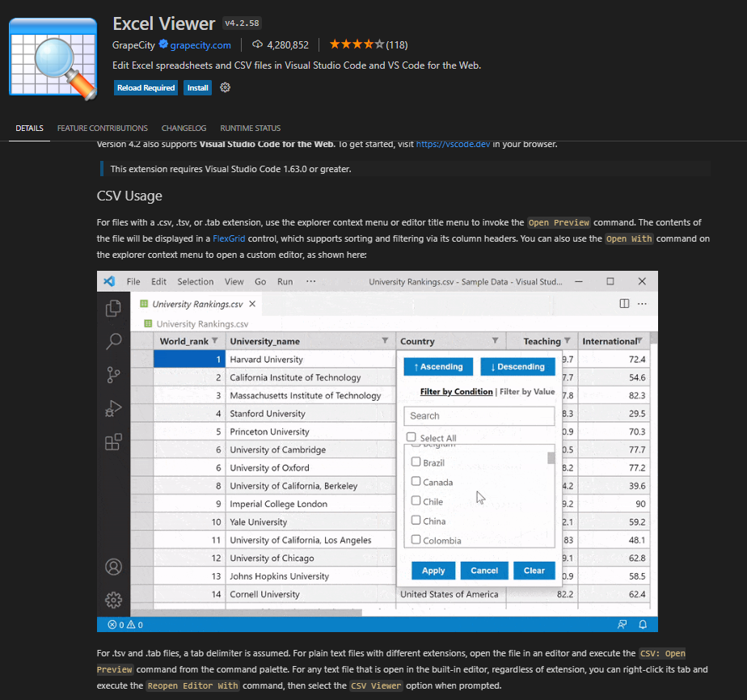Click the filter Search input field
747x700 pixels.
pos(479,415)
